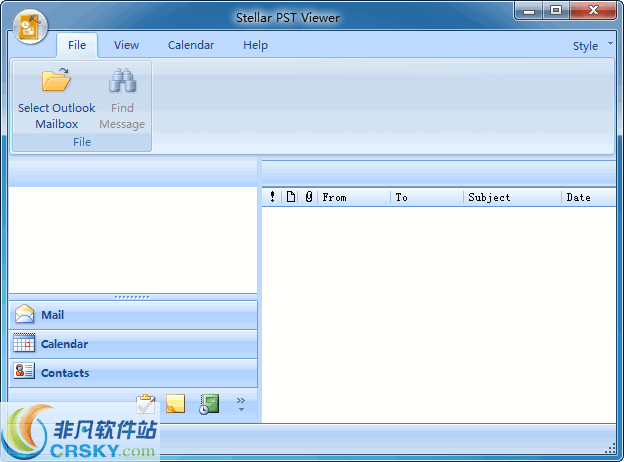Click the Contacts navigation button

pos(133,373)
